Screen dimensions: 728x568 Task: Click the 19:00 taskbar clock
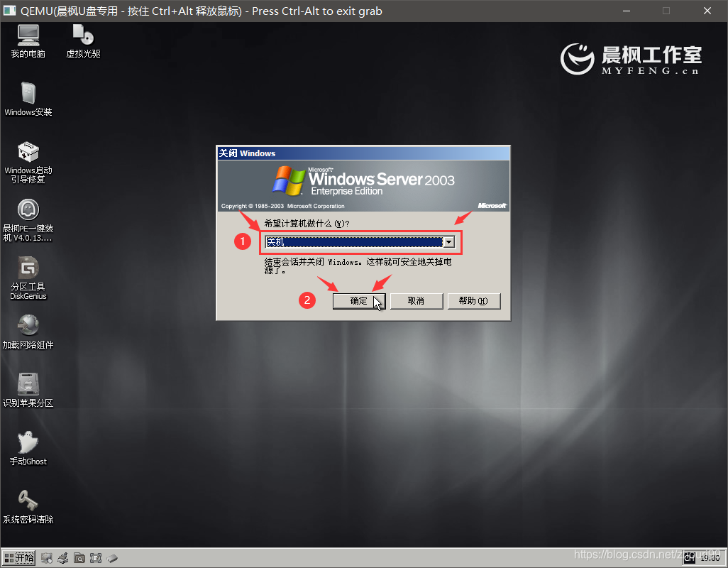click(710, 558)
